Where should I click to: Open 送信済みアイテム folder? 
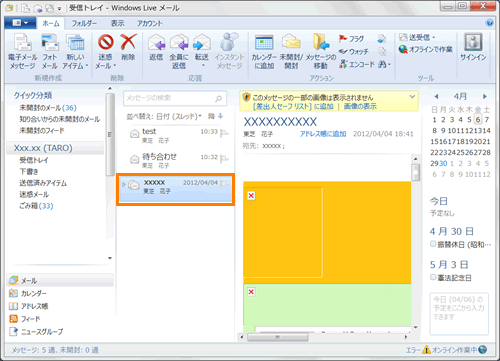coord(43,183)
